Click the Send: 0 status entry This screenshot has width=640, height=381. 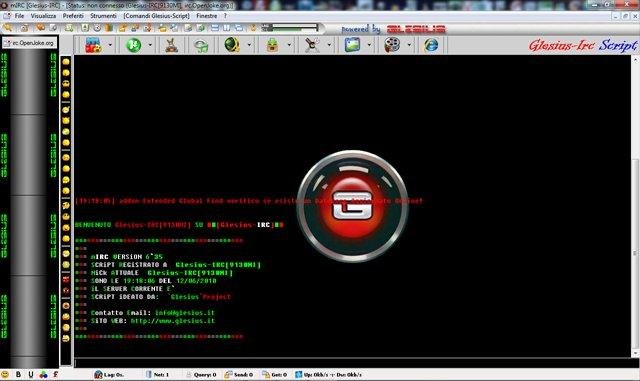pyautogui.click(x=239, y=374)
